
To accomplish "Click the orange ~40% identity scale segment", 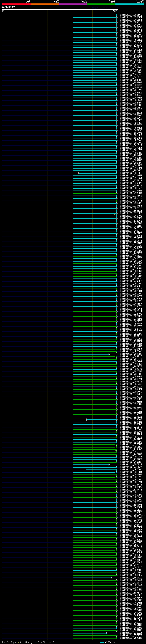I will point(45,4).
